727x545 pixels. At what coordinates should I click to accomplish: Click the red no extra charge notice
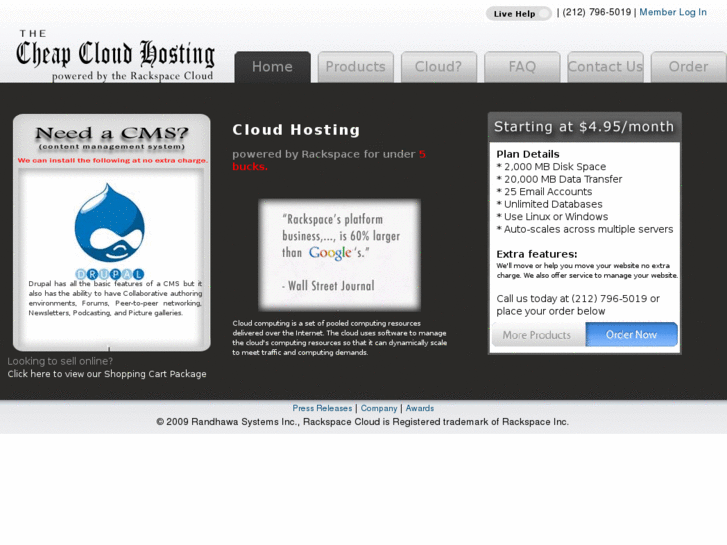pyautogui.click(x=113, y=160)
